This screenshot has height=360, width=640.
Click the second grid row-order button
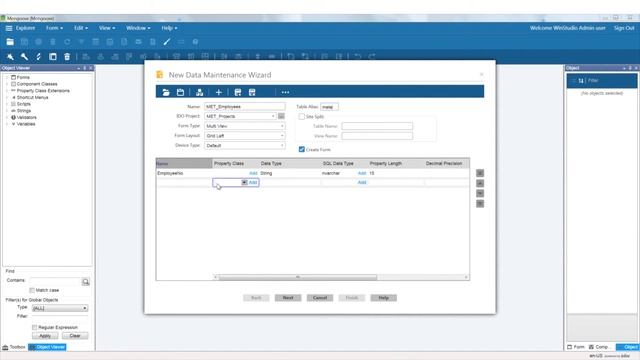pyautogui.click(x=480, y=183)
